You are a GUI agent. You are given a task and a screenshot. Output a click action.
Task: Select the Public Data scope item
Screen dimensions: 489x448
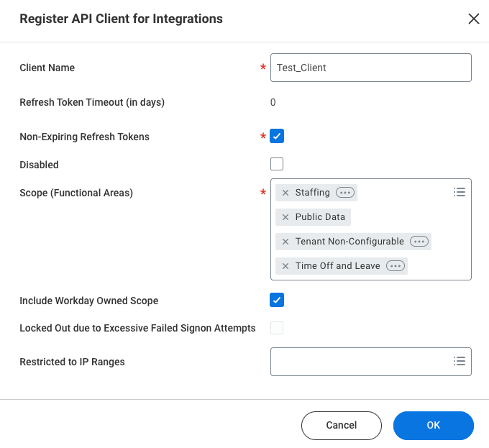(x=320, y=217)
